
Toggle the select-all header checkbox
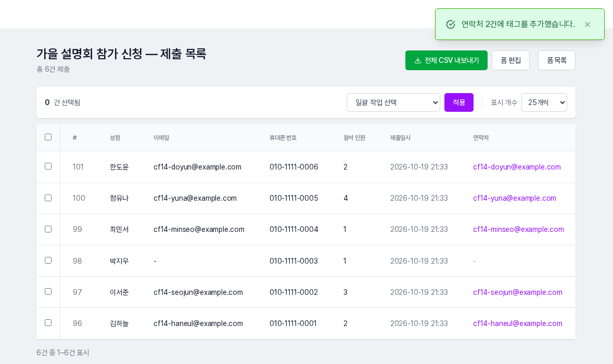(x=48, y=137)
